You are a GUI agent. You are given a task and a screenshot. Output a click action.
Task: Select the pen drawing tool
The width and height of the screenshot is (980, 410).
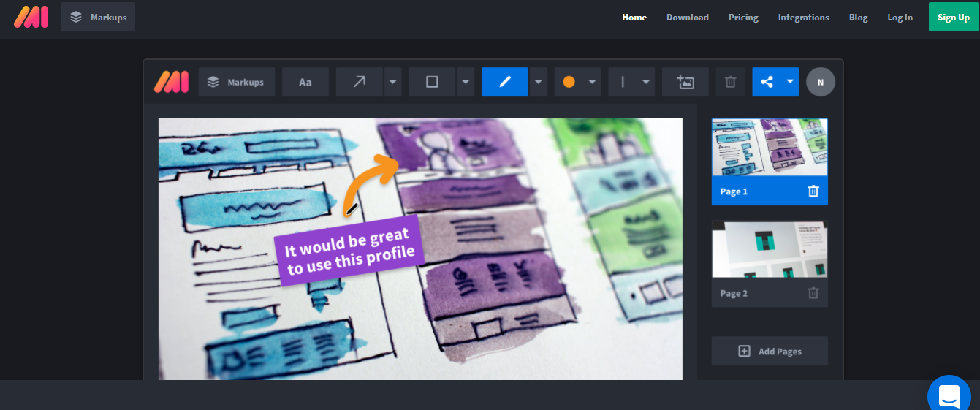tap(504, 82)
